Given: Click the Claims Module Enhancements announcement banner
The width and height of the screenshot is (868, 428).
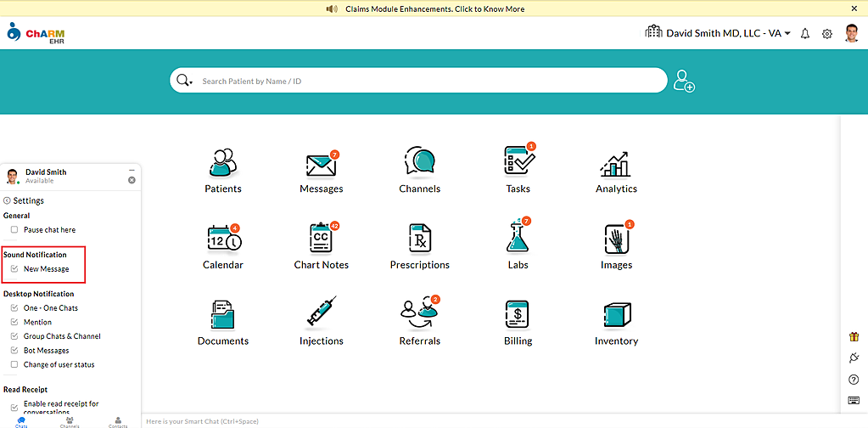Looking at the screenshot, I should pyautogui.click(x=434, y=9).
